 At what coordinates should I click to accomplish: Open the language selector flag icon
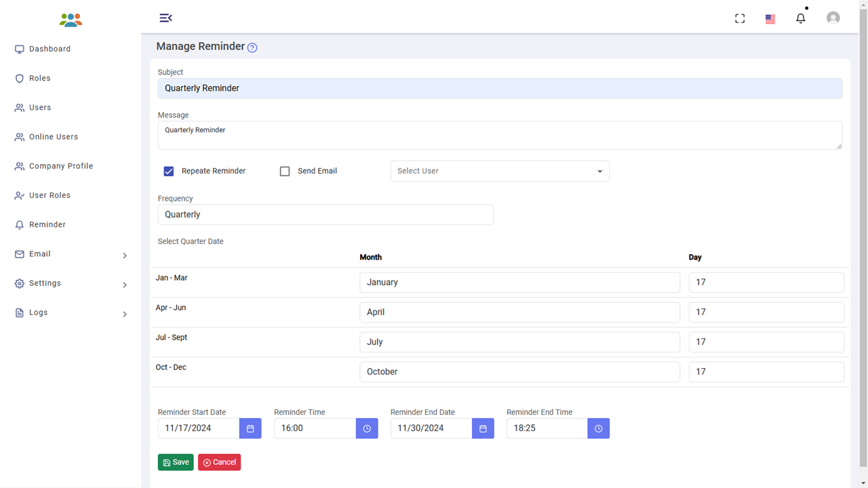pos(770,19)
